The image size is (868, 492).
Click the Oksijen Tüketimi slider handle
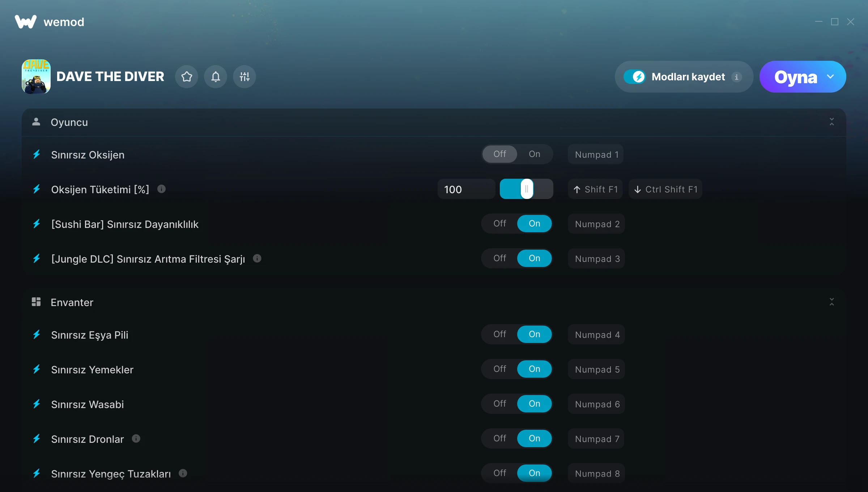(x=527, y=189)
